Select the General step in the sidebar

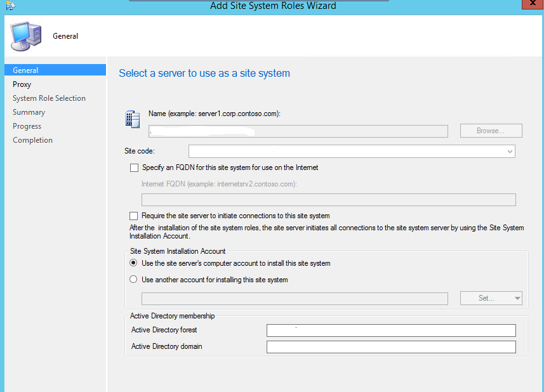click(x=25, y=70)
